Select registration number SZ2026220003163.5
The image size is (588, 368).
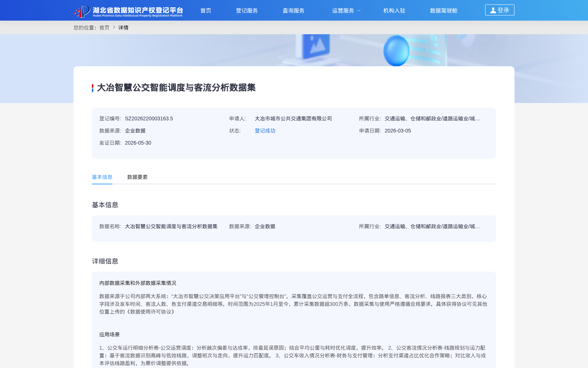pos(149,118)
